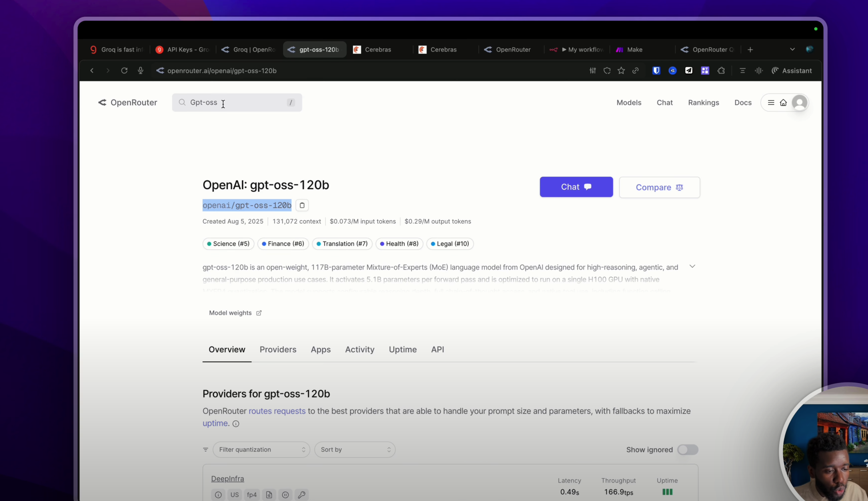Viewport: 868px width, 501px height.
Task: Open the tuning sliders icon in the toolbar
Action: [x=592, y=71]
